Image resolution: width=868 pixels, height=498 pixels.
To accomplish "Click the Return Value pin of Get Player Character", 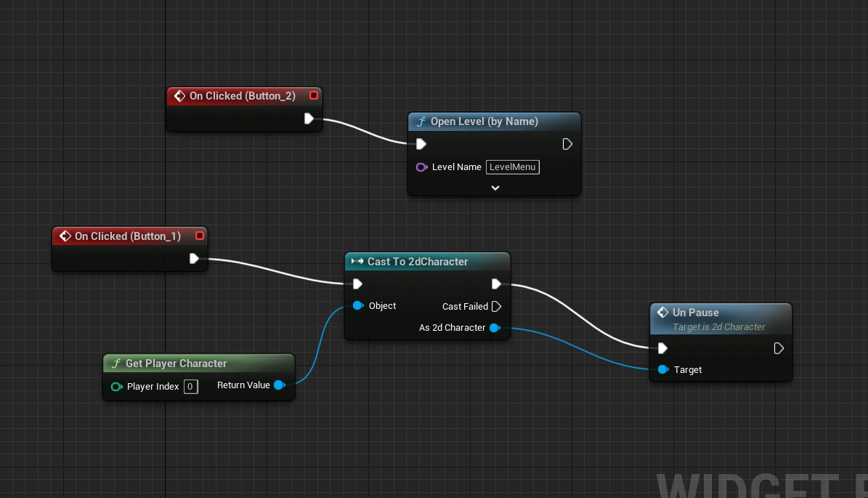I will pos(278,385).
